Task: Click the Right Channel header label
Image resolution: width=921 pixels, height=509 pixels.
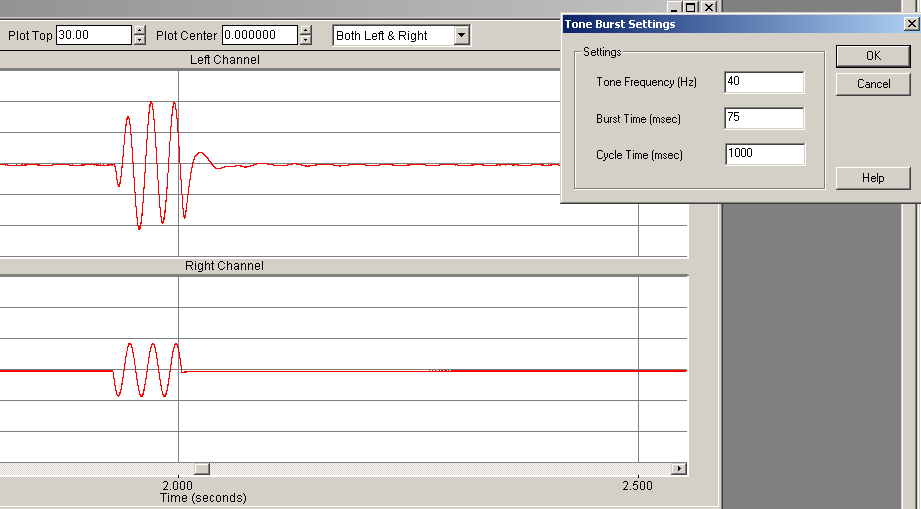Action: tap(224, 266)
